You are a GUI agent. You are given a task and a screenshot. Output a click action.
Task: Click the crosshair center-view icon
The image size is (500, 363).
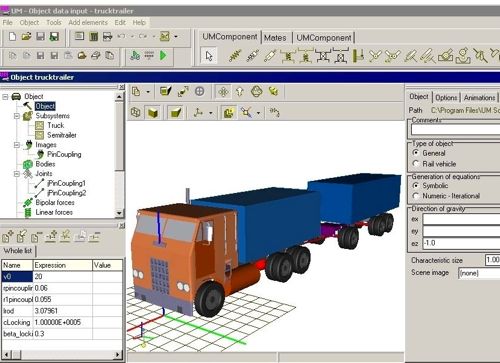click(200, 91)
